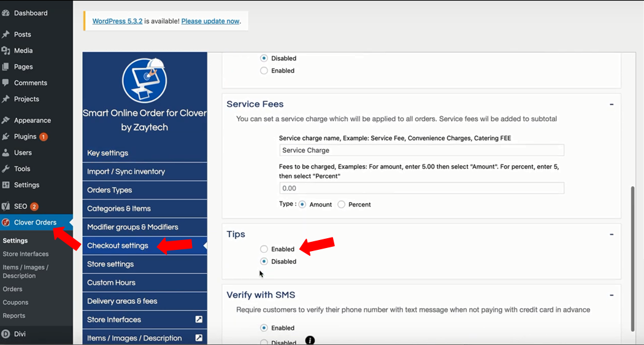Click the Divi circle icon

click(6, 334)
